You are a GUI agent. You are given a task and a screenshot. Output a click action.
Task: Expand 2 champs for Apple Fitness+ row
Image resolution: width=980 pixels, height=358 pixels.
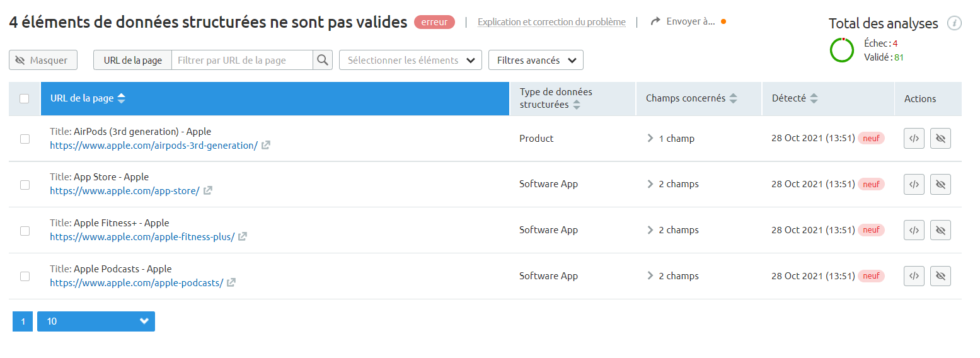[672, 230]
